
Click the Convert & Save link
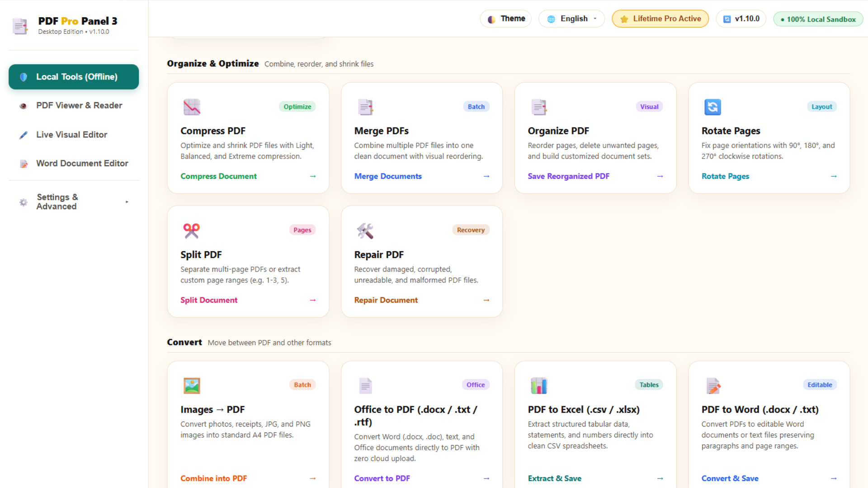pyautogui.click(x=730, y=479)
